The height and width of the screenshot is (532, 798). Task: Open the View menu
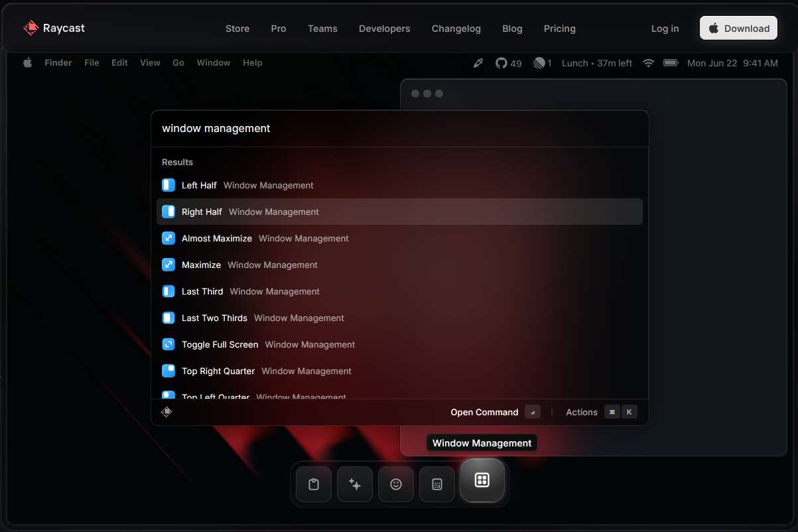point(150,63)
